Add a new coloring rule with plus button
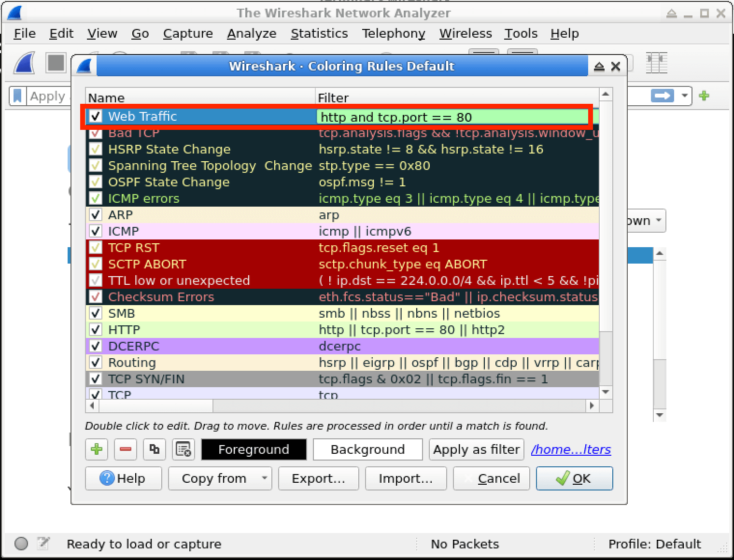734x560 pixels. (97, 449)
